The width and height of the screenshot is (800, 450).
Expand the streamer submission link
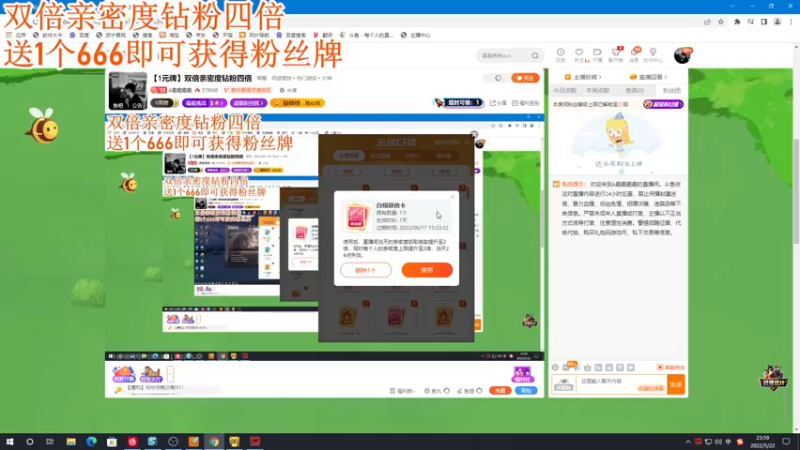click(x=583, y=77)
